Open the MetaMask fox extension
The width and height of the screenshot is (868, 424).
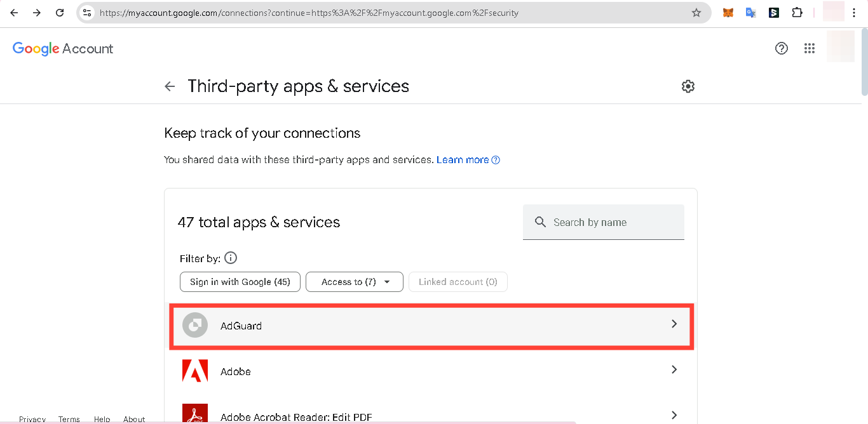coord(728,13)
